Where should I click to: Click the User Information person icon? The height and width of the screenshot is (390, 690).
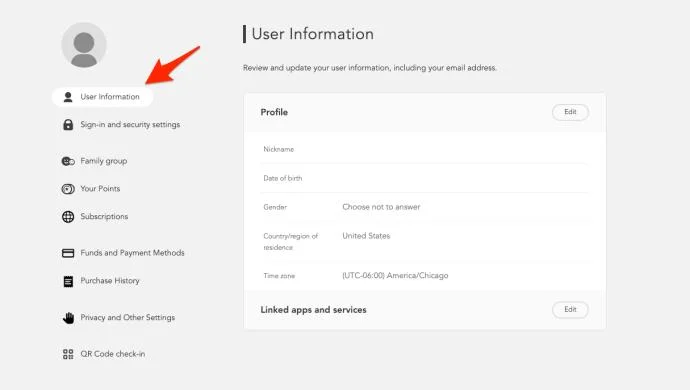(68, 97)
